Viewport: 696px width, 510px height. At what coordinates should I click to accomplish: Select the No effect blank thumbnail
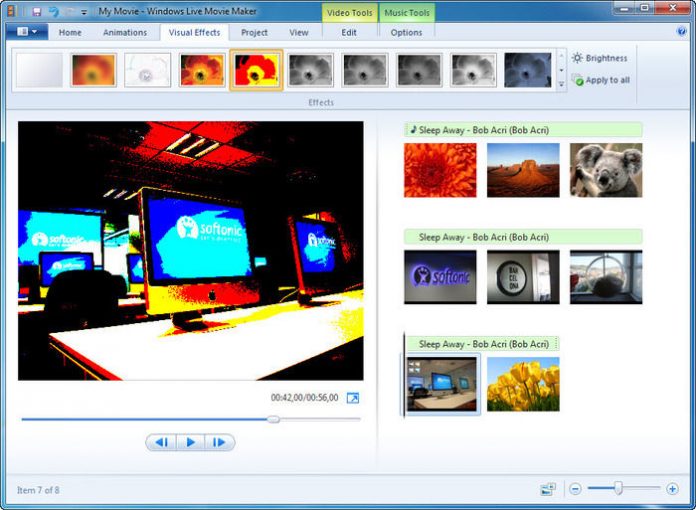(x=40, y=70)
